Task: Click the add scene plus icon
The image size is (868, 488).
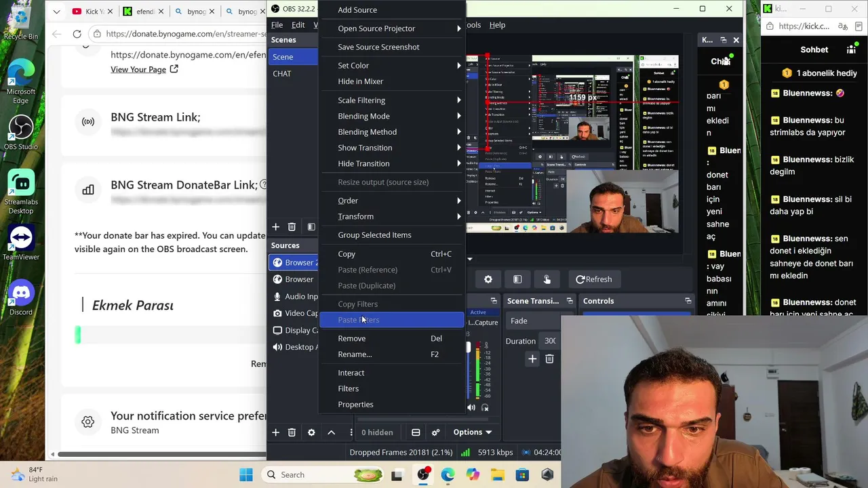Action: (x=275, y=226)
